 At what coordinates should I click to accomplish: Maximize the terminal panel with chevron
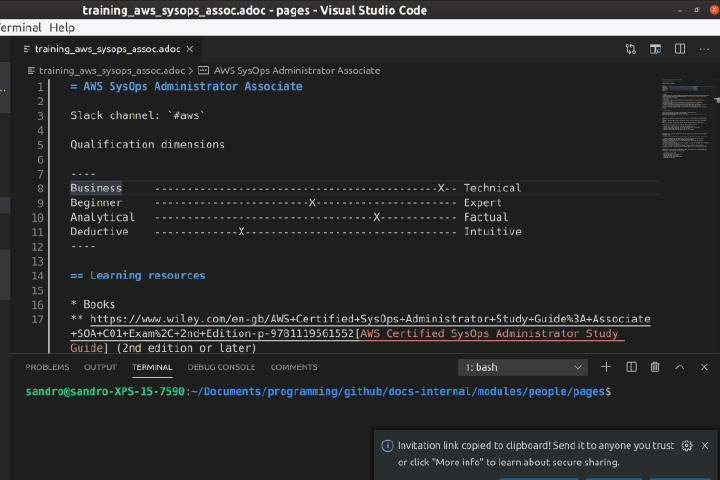680,367
